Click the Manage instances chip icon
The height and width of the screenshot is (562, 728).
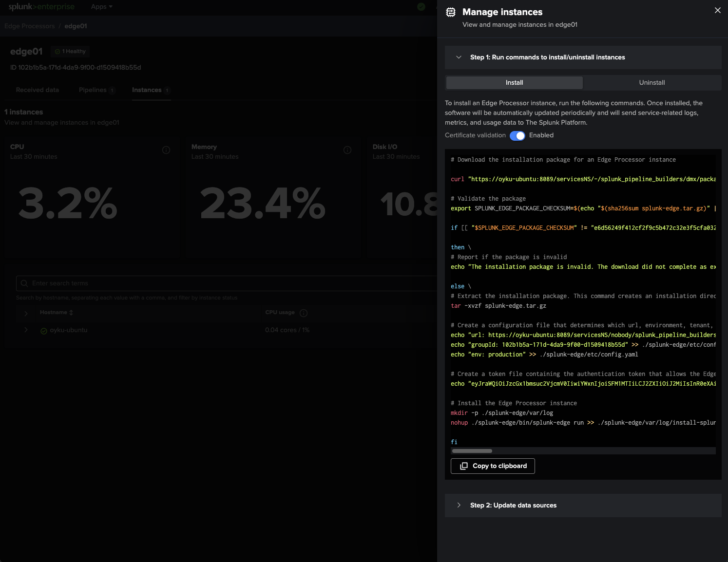pos(451,12)
